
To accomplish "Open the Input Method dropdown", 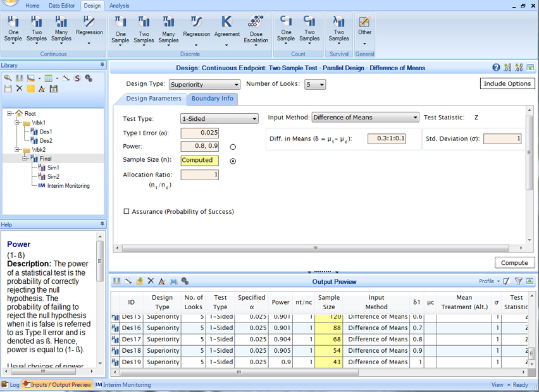I will tap(366, 118).
